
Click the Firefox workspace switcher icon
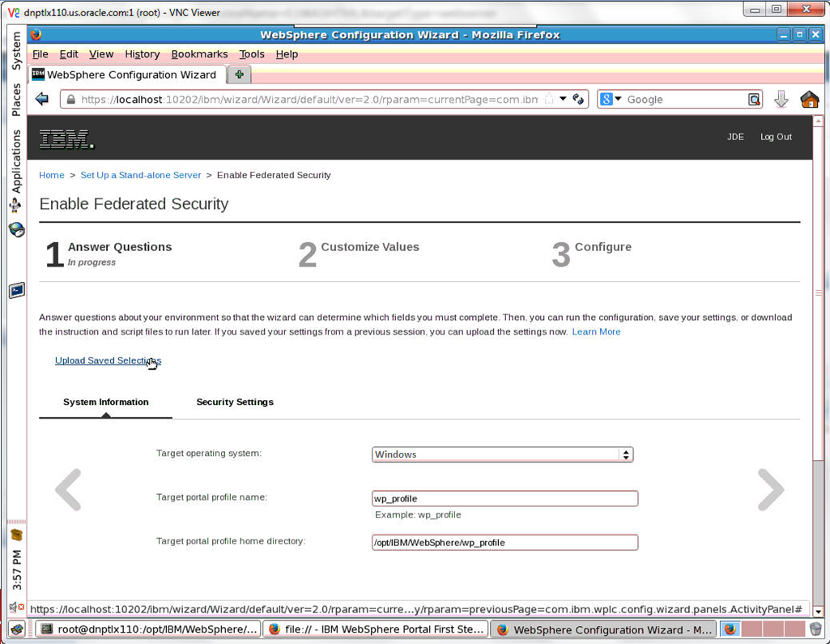click(x=730, y=629)
